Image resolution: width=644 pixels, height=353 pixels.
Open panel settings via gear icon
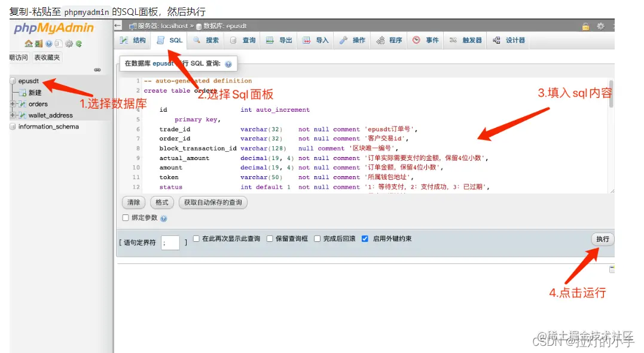coord(69,44)
